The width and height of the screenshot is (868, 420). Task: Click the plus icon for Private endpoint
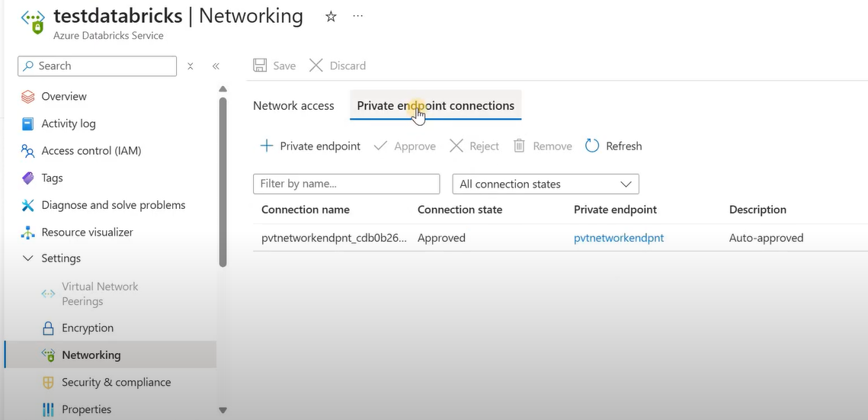266,146
